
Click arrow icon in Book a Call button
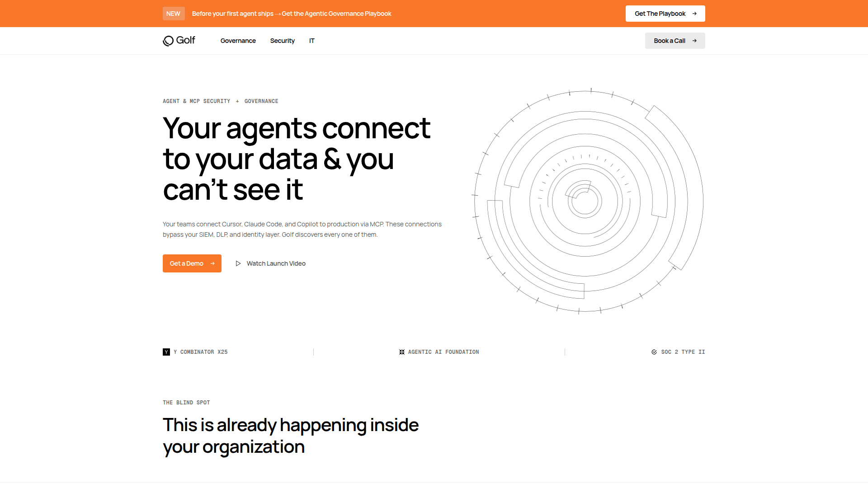[694, 41]
